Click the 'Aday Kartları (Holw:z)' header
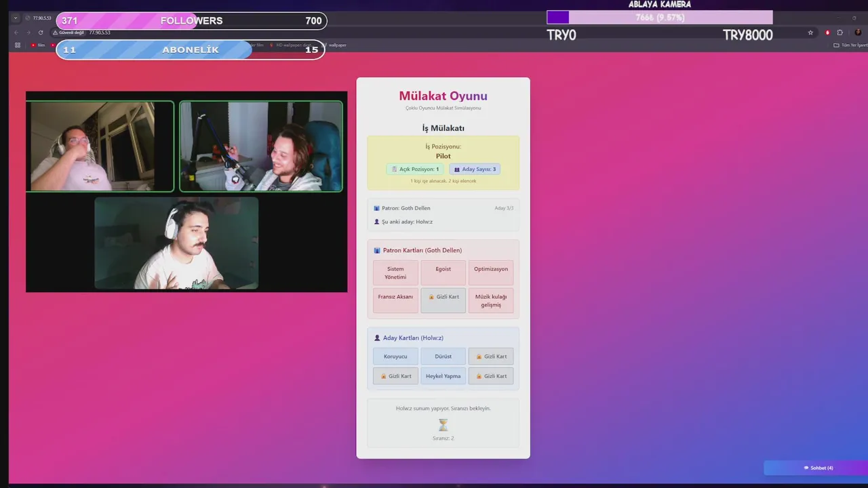This screenshot has width=868, height=488. [413, 338]
